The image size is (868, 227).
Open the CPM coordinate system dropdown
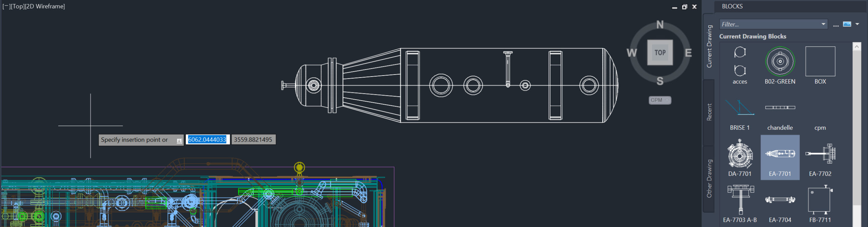(660, 100)
